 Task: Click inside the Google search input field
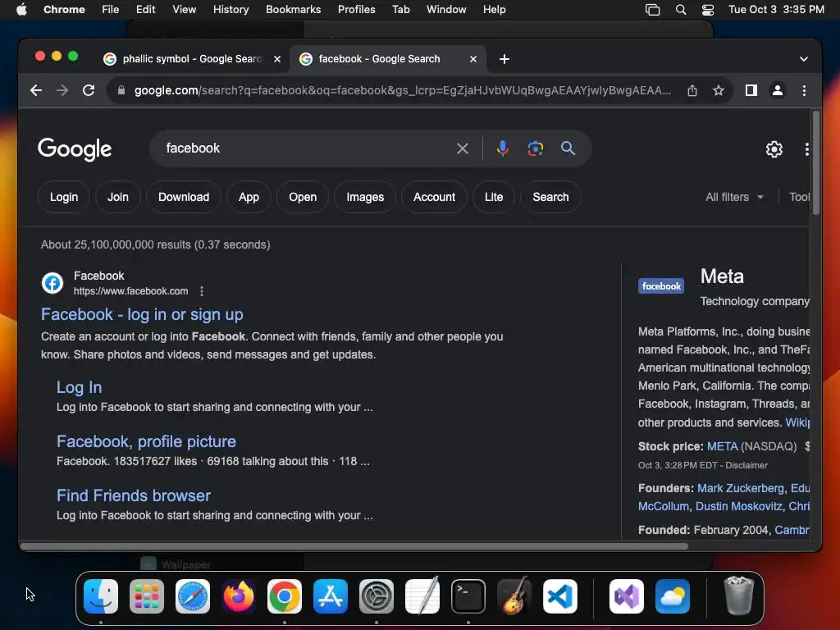point(305,148)
